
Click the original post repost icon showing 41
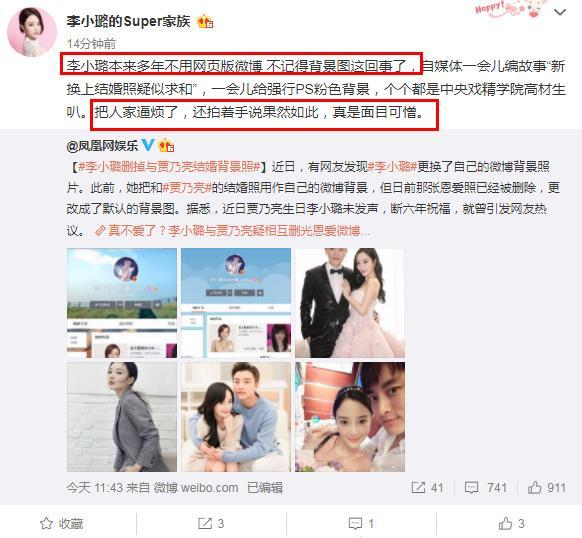[428, 488]
